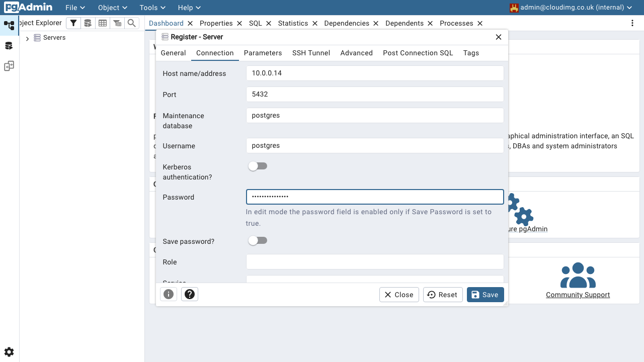Open the Help menu

coord(189,8)
